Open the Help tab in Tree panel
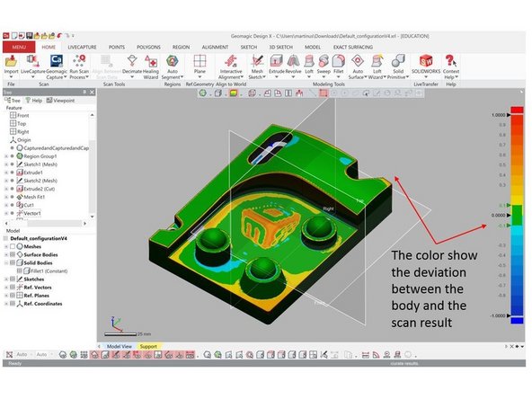This screenshot has width=532, height=399. tap(33, 101)
